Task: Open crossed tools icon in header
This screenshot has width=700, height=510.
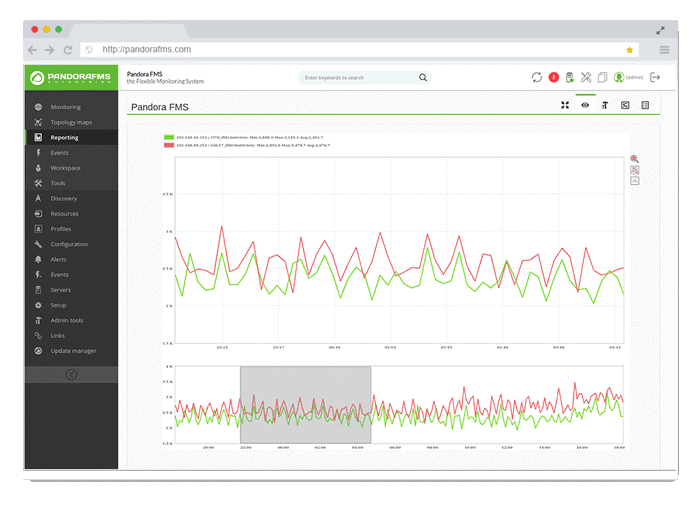Action: pyautogui.click(x=586, y=77)
